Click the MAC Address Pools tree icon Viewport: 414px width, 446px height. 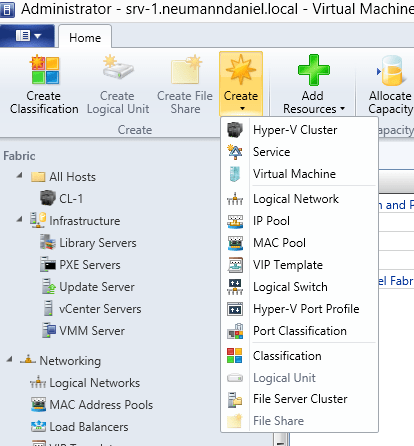click(38, 405)
